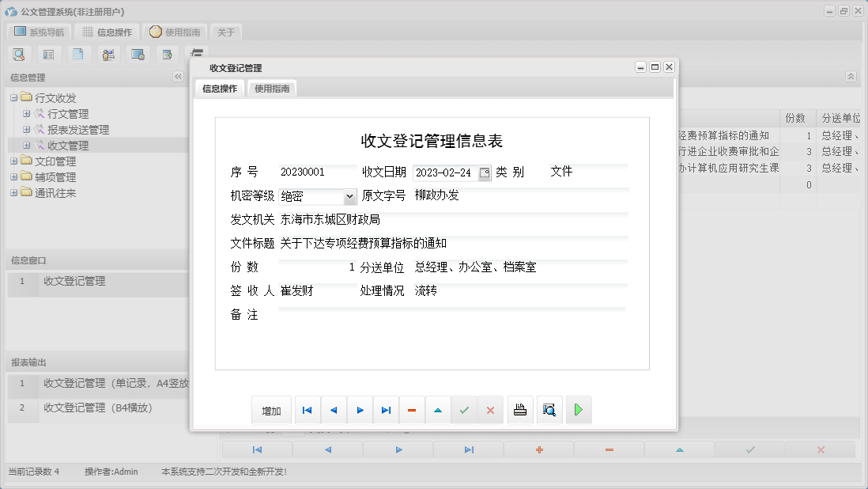Click the list view icon on the main toolbar
Image resolution: width=868 pixels, height=489 pixels.
pos(50,54)
